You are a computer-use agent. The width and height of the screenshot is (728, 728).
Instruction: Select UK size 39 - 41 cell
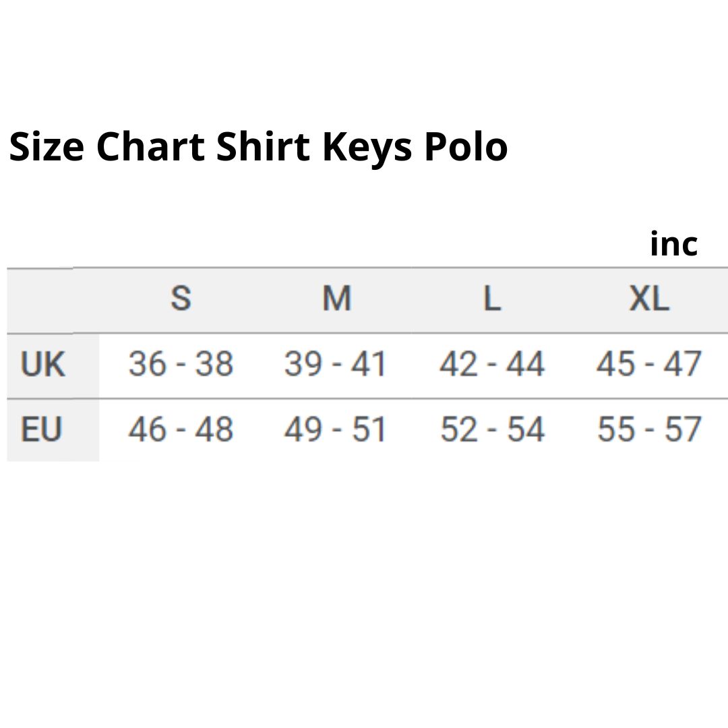coord(335,363)
